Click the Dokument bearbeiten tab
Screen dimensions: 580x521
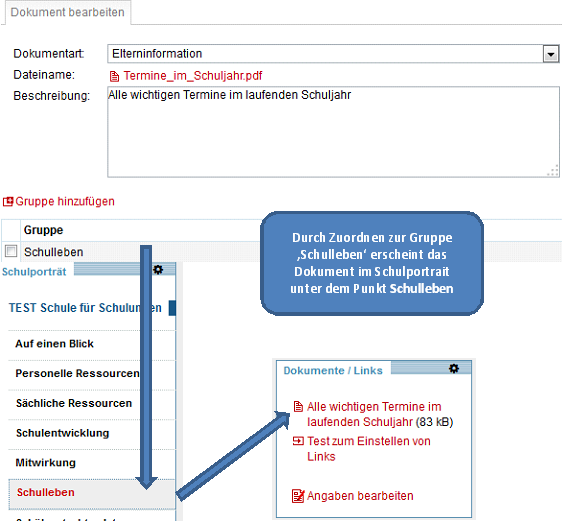[x=67, y=12]
